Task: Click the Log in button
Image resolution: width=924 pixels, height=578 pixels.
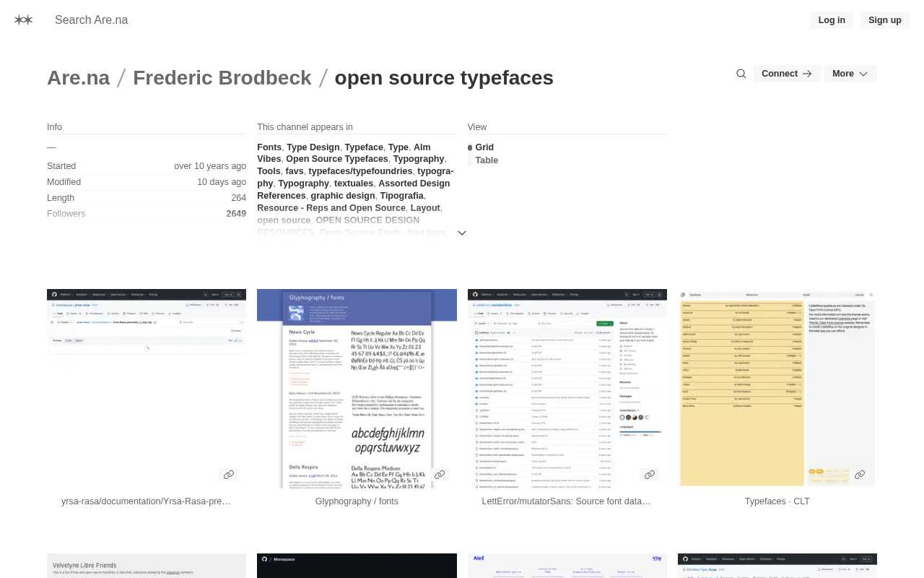Action: pyautogui.click(x=831, y=20)
